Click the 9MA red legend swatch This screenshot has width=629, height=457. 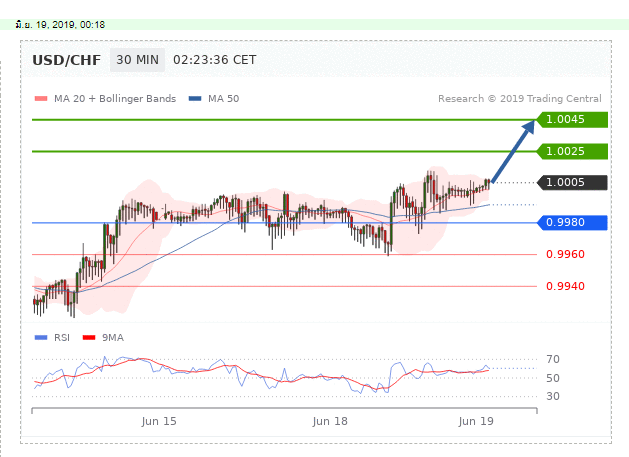[89, 338]
